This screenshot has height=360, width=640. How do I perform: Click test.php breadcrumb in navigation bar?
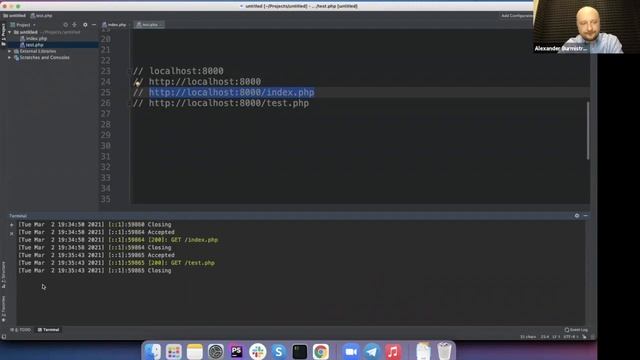pos(42,16)
